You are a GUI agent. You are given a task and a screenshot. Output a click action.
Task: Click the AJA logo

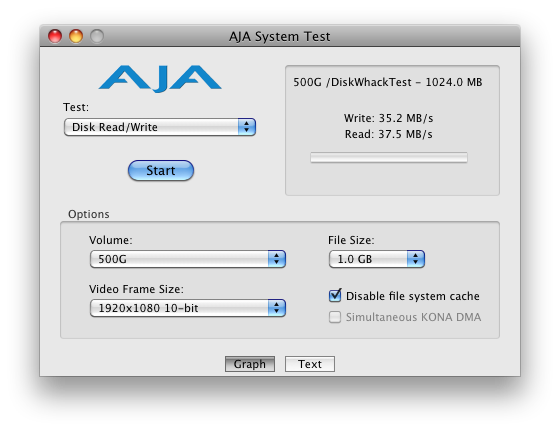click(x=160, y=78)
